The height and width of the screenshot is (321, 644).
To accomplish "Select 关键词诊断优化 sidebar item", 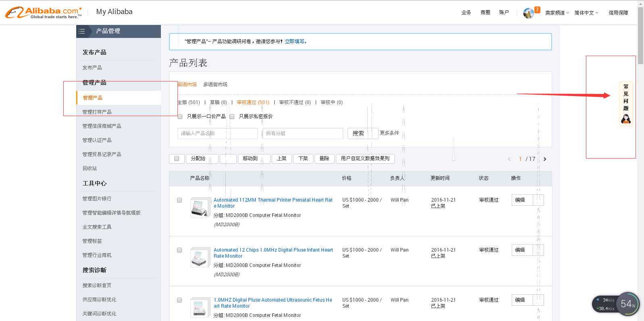I will click(100, 314).
